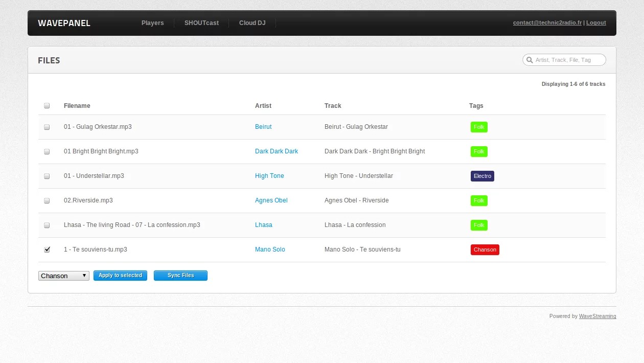644x363 pixels.
Task: Open the Chanson tag dropdown
Action: (x=64, y=276)
